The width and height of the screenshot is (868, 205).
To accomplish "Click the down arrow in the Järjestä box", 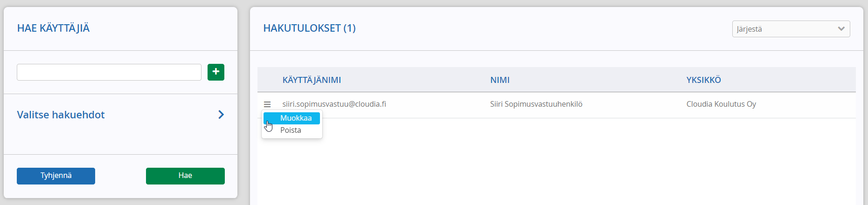I will [841, 29].
